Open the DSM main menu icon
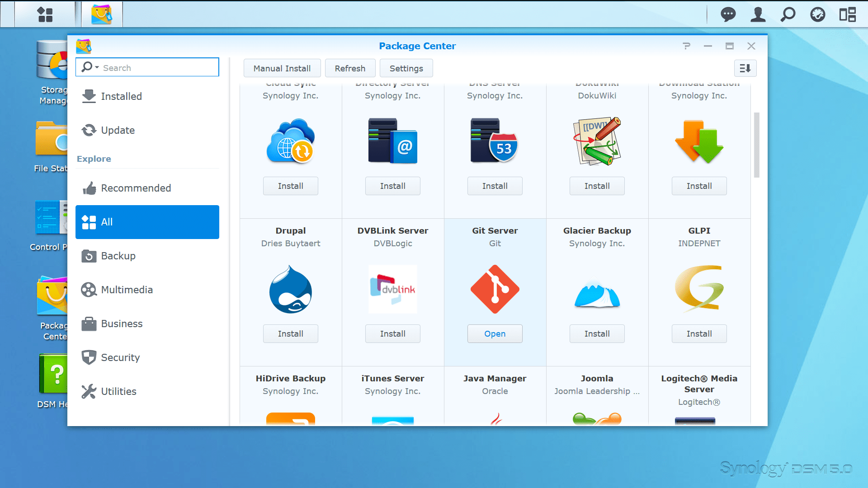The height and width of the screenshot is (488, 868). coord(45,14)
